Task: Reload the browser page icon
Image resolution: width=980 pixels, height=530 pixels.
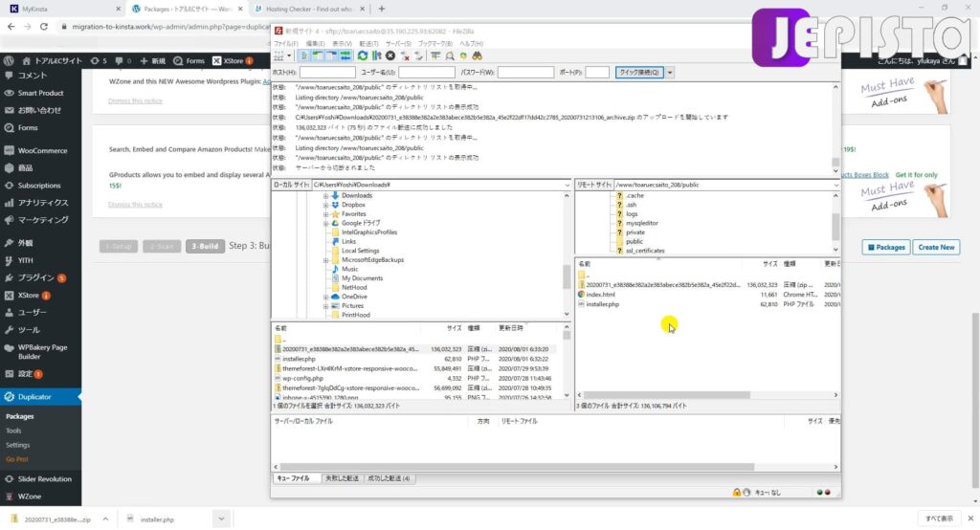Action: pyautogui.click(x=44, y=27)
